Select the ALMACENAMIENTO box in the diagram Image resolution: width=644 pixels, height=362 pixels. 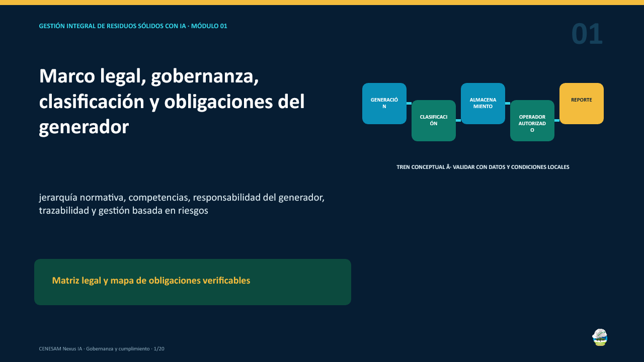pos(483,104)
